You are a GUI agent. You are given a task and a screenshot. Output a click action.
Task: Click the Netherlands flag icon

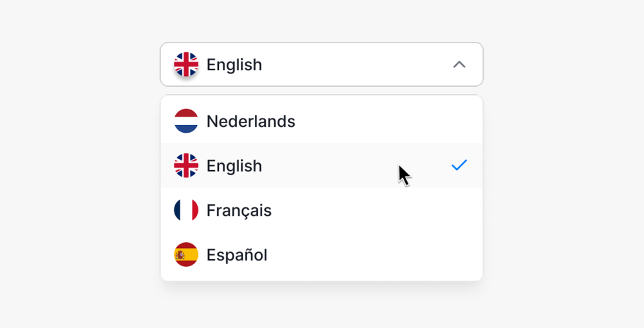[x=186, y=121]
